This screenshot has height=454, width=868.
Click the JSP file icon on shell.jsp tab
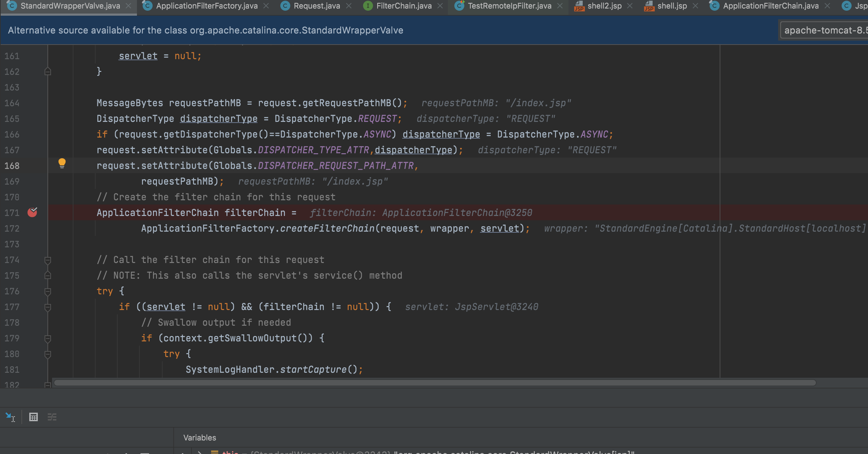[x=649, y=6]
